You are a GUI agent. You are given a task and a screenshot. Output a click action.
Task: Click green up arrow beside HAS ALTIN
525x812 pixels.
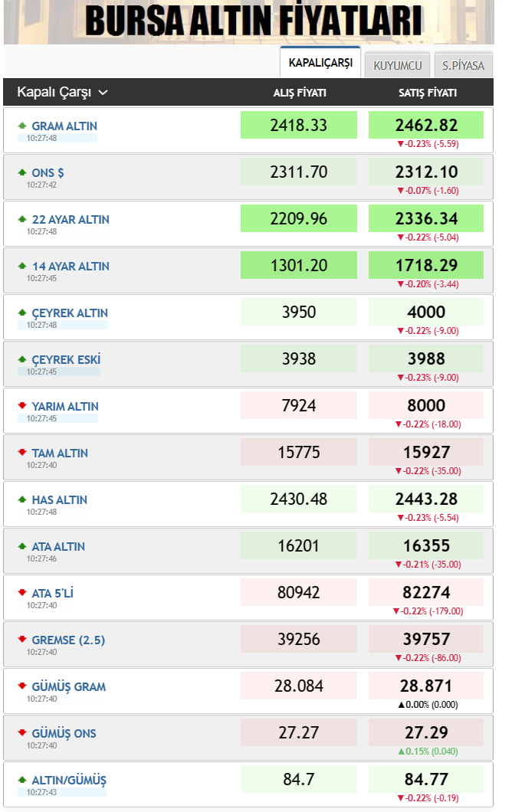22,499
